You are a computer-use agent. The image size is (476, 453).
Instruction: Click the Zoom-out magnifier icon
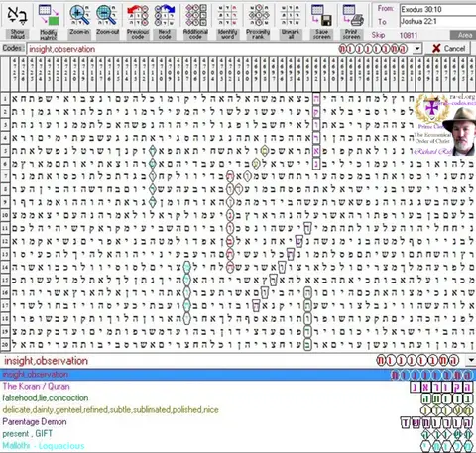(x=107, y=16)
